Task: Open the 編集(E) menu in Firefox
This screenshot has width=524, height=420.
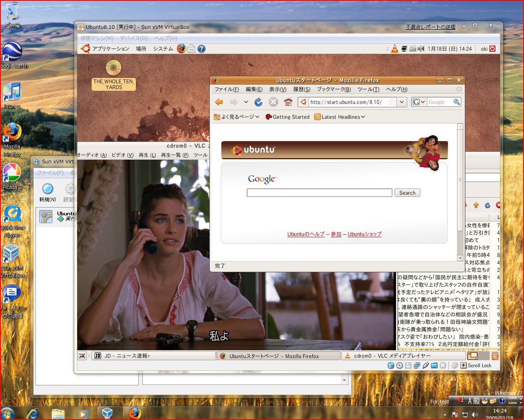Action: (x=254, y=89)
